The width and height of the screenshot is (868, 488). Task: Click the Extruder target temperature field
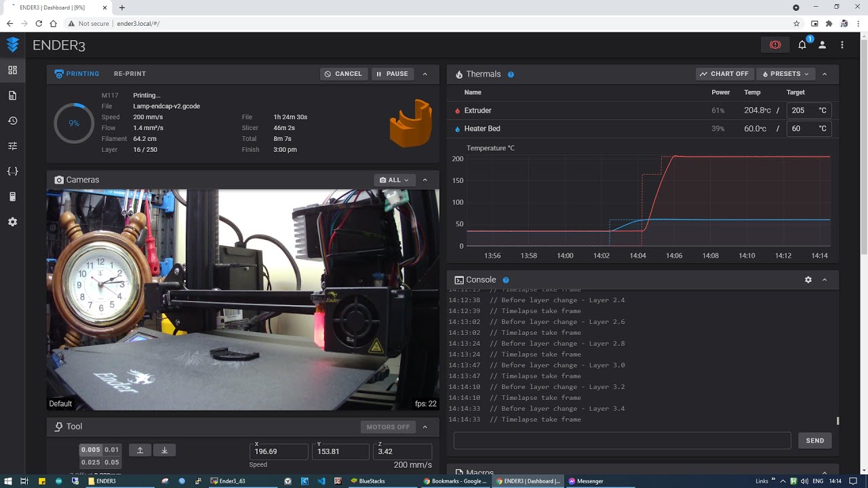(x=808, y=110)
